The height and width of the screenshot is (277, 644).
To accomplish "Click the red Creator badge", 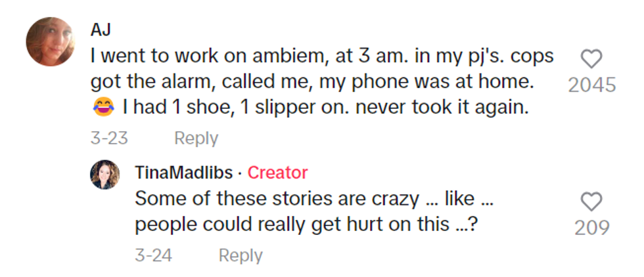I will pos(278,173).
